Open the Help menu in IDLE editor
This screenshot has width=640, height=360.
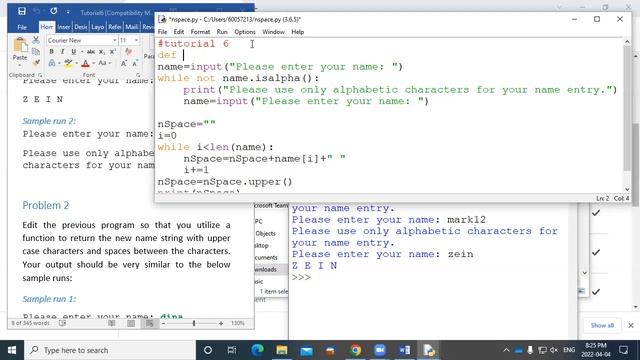(x=298, y=32)
